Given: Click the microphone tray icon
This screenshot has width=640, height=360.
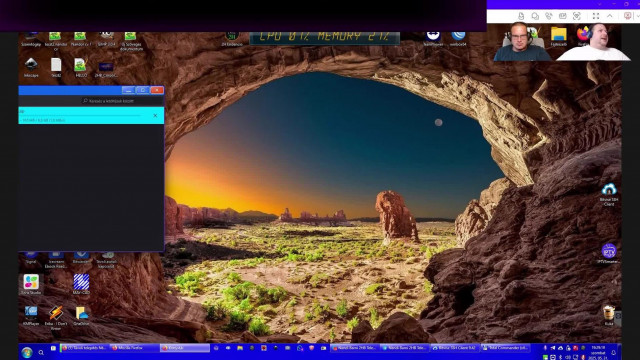Looking at the screenshot, I should (545, 348).
